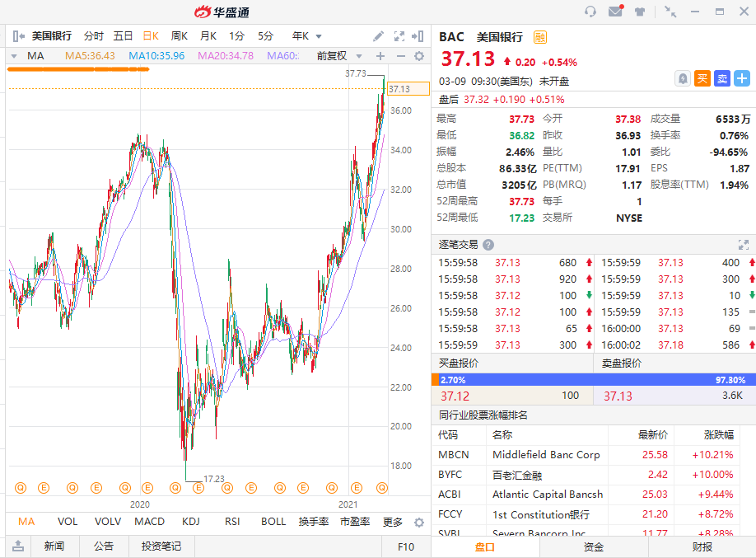The width and height of the screenshot is (756, 558).
Task: Switch to the 盘口 quote tab
Action: pyautogui.click(x=485, y=547)
